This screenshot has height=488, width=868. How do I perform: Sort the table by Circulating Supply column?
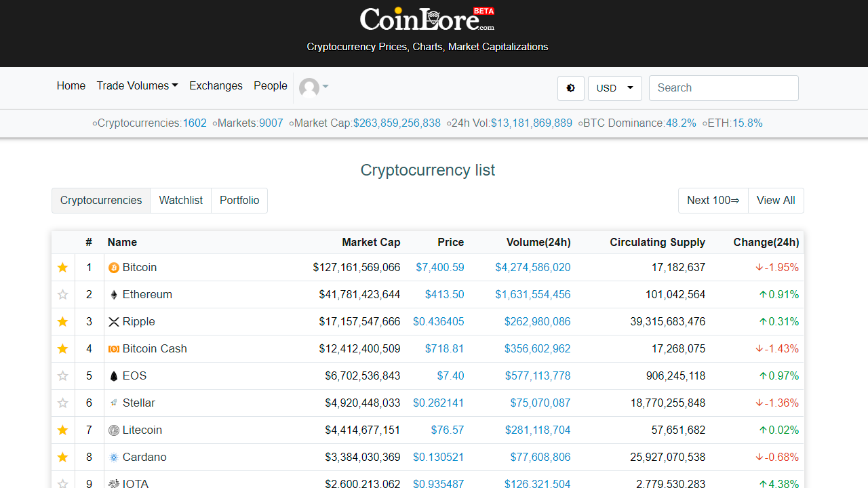(658, 243)
